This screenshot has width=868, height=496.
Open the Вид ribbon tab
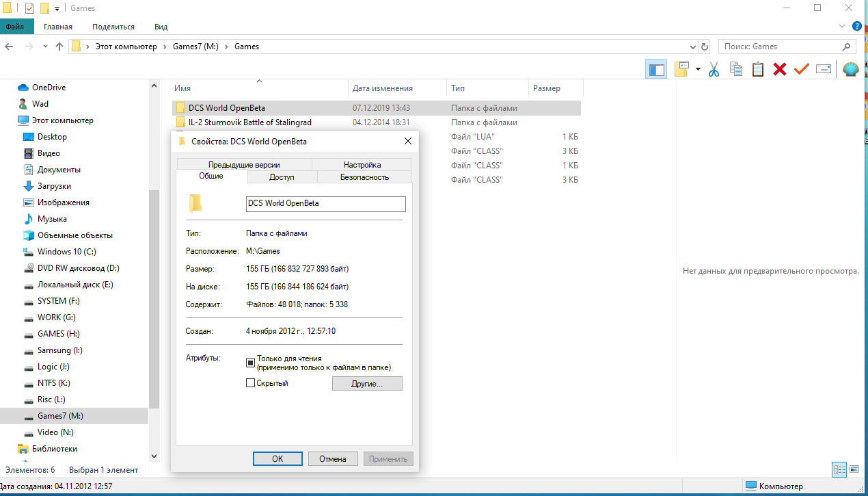[x=161, y=27]
